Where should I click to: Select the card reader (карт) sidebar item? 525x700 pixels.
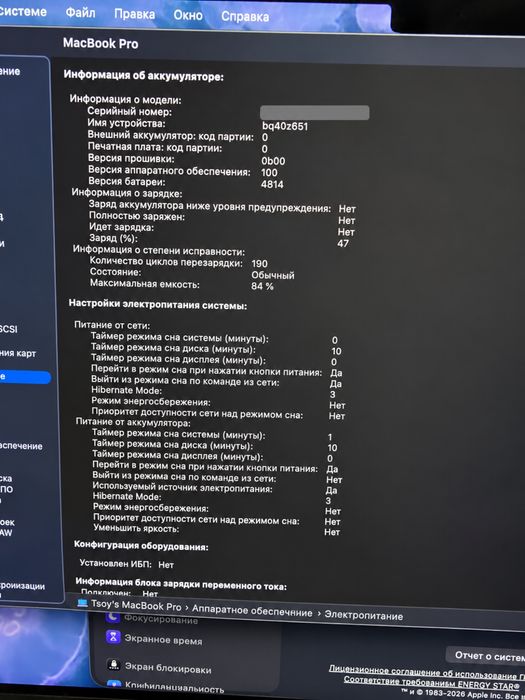click(18, 354)
